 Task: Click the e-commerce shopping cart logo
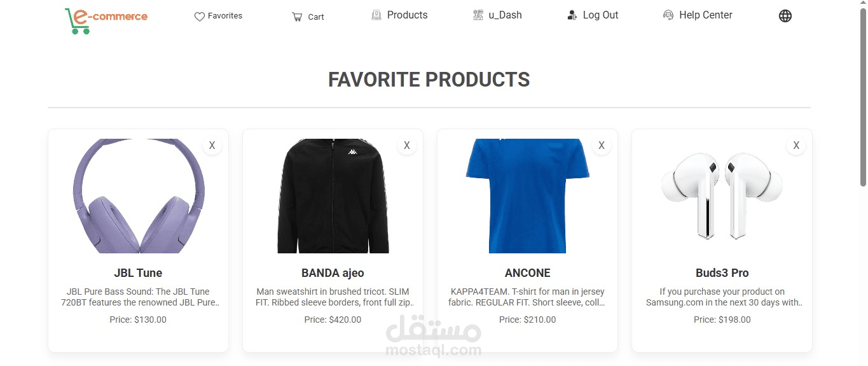[106, 20]
